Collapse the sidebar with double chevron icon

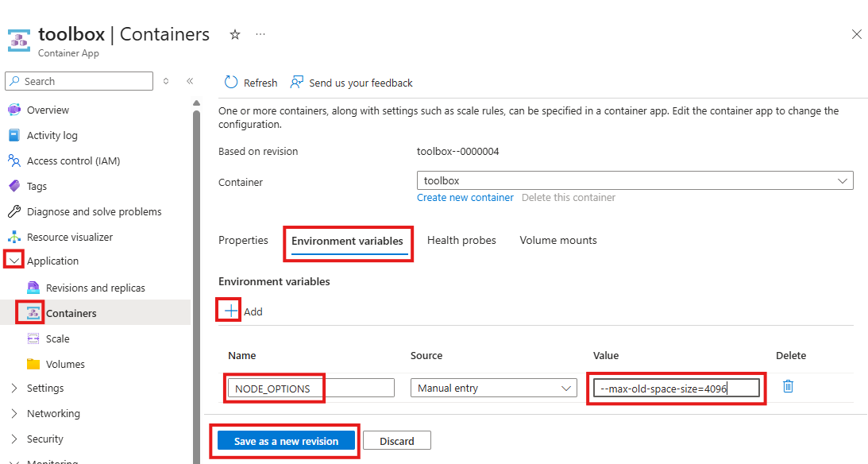pyautogui.click(x=190, y=81)
